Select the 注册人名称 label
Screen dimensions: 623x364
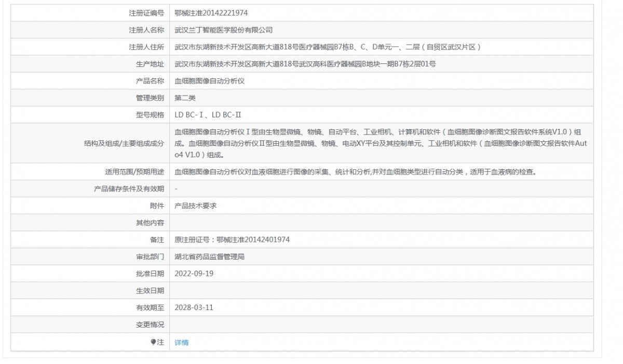click(x=146, y=30)
